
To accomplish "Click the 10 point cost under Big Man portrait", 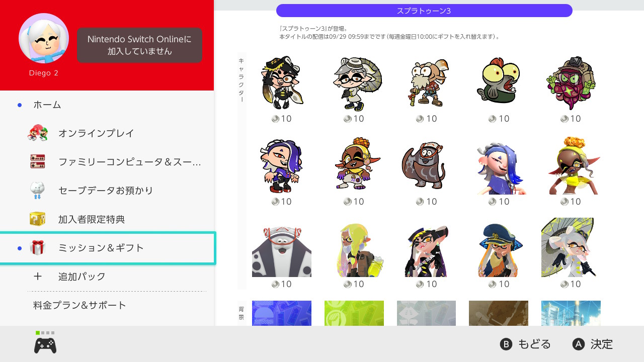I will (x=282, y=284).
